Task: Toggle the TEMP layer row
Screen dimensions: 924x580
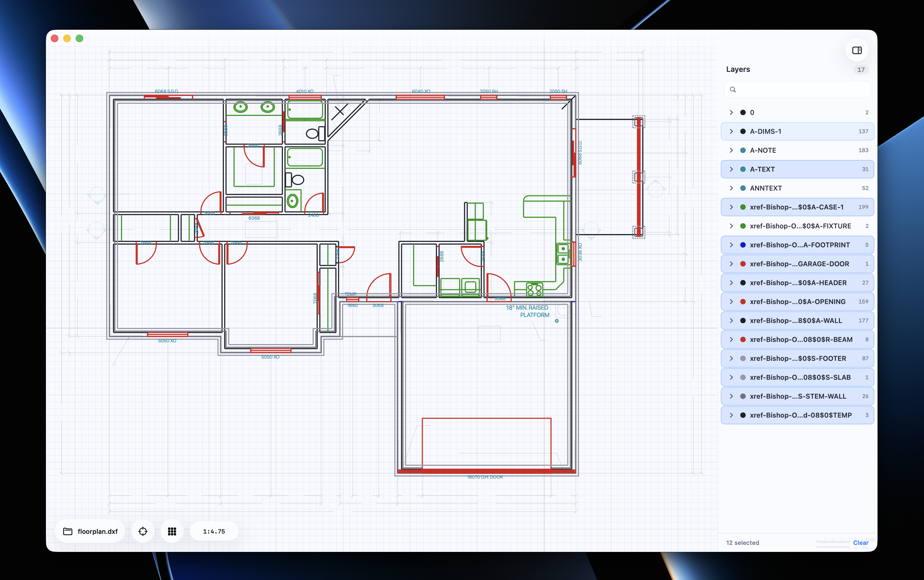Action: pyautogui.click(x=797, y=415)
